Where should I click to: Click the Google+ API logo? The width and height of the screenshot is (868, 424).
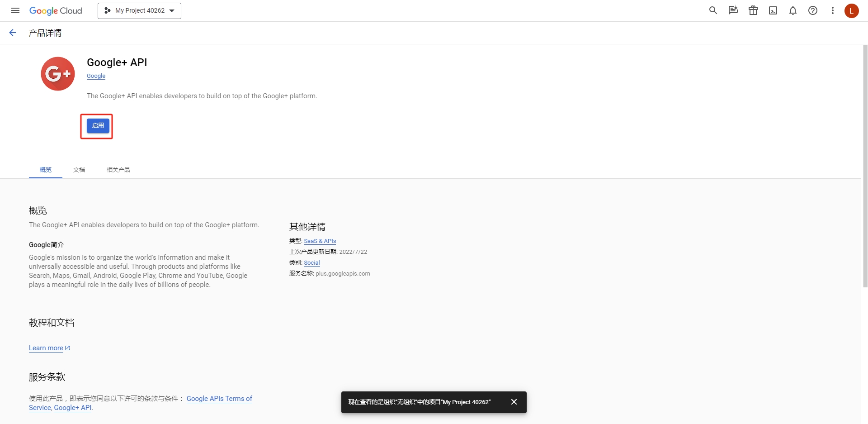pyautogui.click(x=58, y=74)
